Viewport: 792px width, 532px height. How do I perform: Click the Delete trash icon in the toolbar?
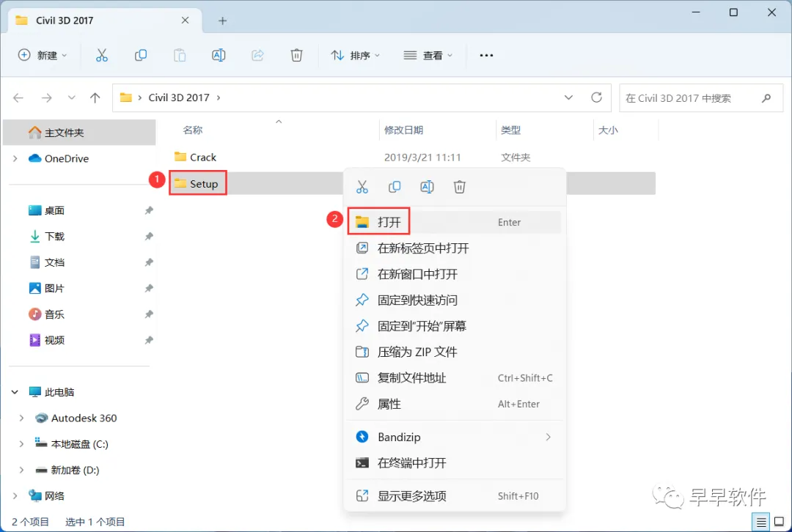point(296,55)
